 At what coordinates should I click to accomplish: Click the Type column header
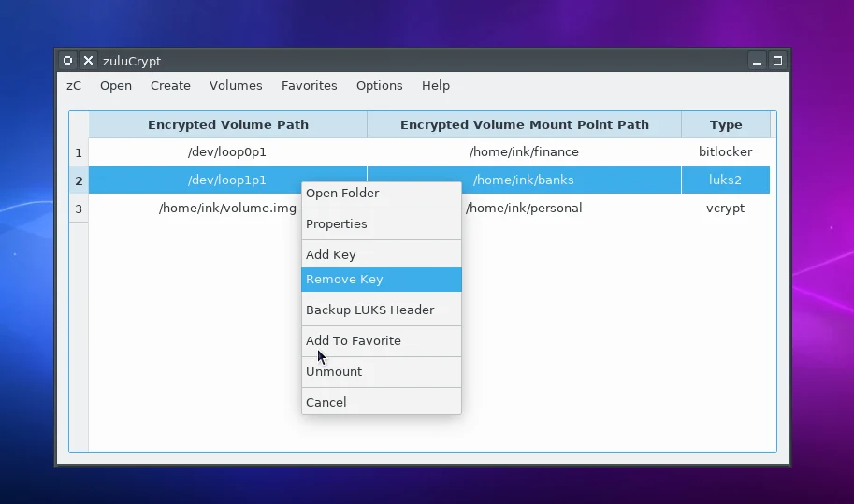coord(725,124)
